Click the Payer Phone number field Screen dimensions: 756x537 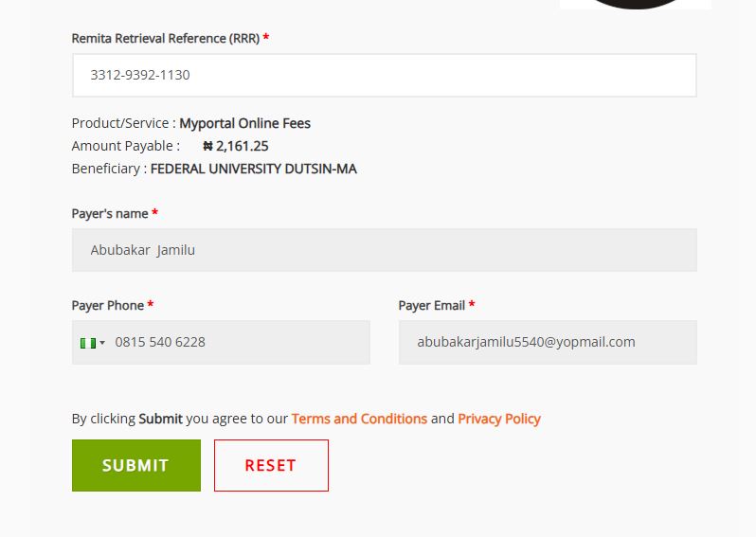(x=237, y=342)
